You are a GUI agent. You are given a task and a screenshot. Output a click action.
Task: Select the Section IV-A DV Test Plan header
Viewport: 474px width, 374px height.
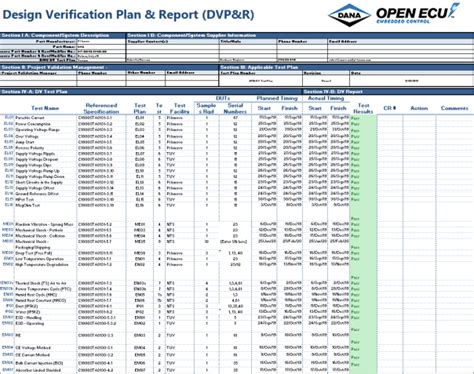35,92
